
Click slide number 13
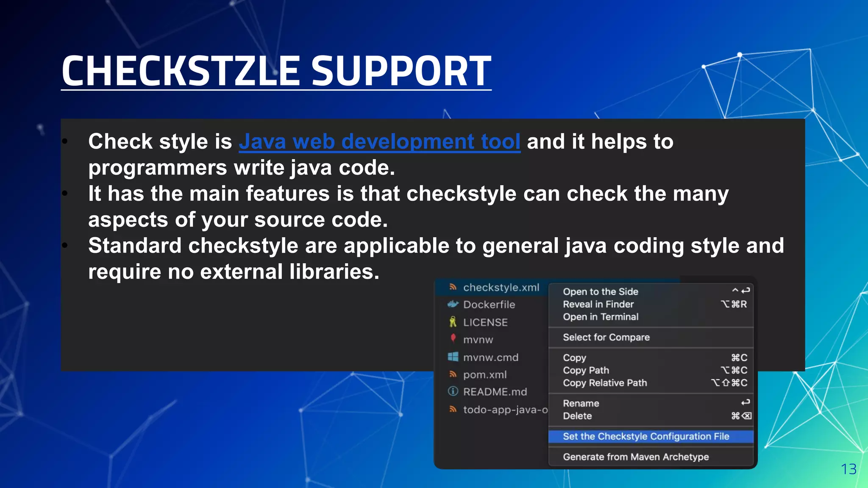[849, 469]
